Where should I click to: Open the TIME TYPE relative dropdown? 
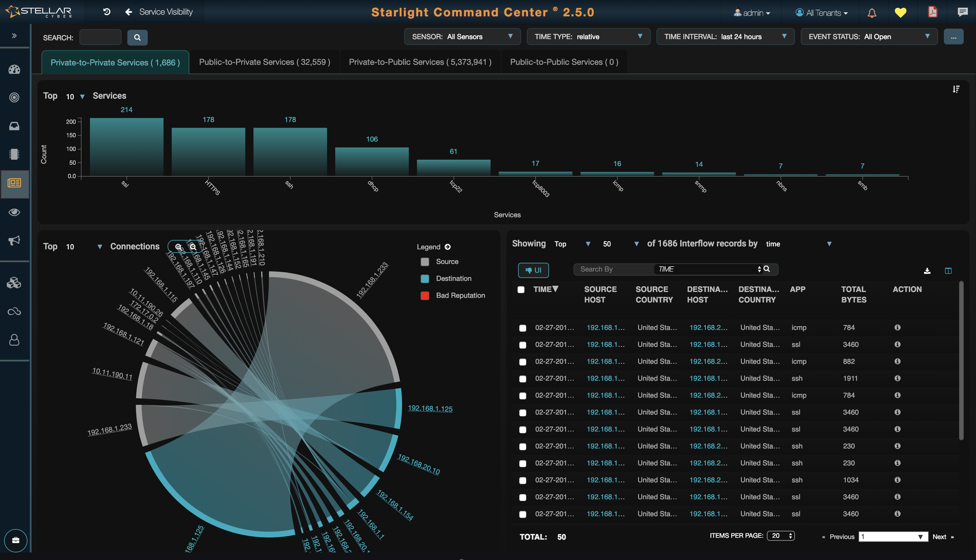(x=588, y=36)
